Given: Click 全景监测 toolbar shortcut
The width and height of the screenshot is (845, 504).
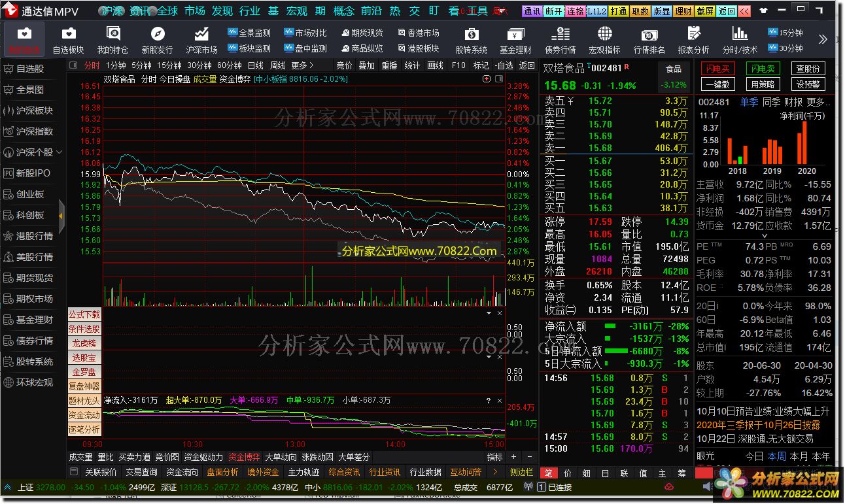Looking at the screenshot, I should pyautogui.click(x=249, y=33).
